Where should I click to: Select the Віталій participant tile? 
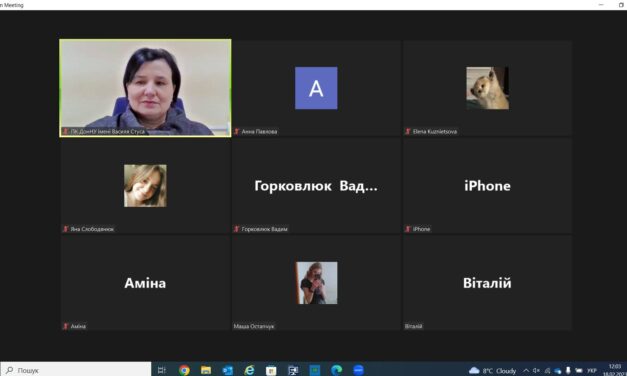click(487, 283)
